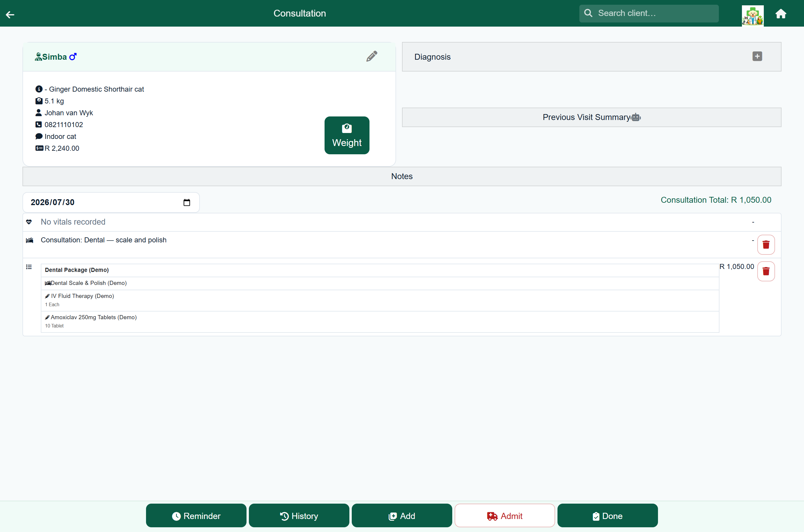Go back using the left arrow
This screenshot has height=532, width=804.
pyautogui.click(x=10, y=14)
